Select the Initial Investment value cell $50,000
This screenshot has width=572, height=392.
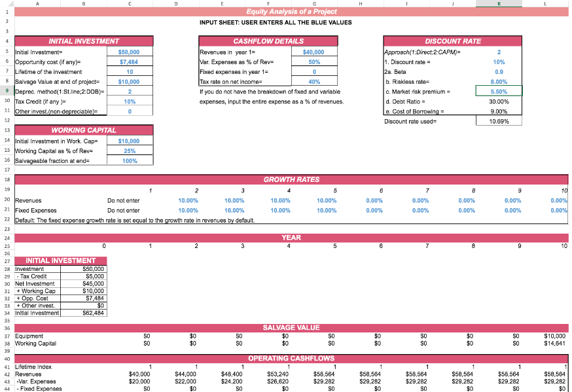tap(130, 52)
